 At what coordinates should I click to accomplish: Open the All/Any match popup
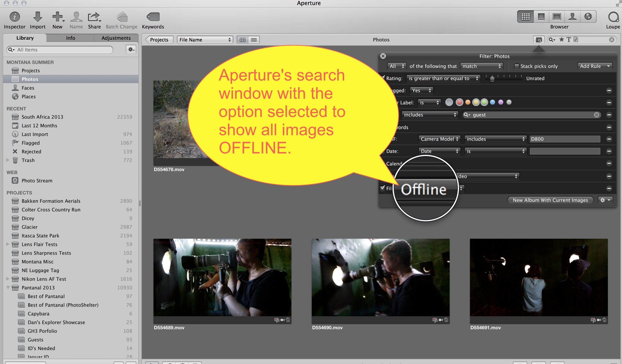tap(397, 66)
